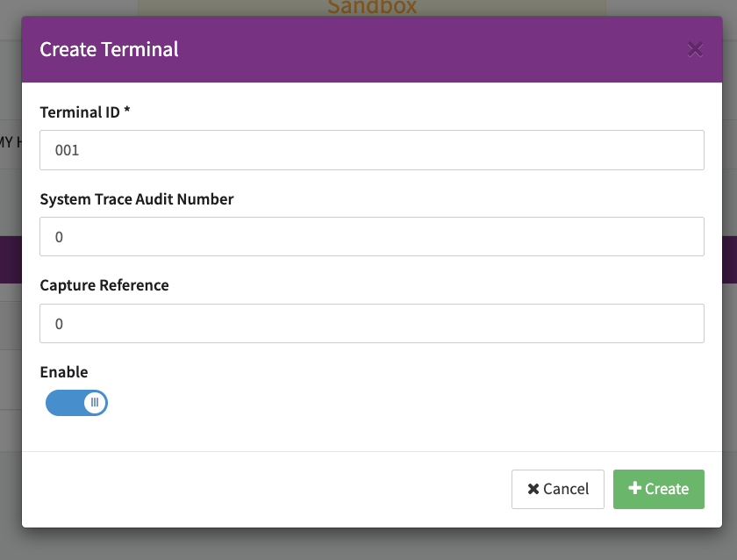Screen dimensions: 737x560
Task: Click the plus icon on Create button
Action: 635,488
